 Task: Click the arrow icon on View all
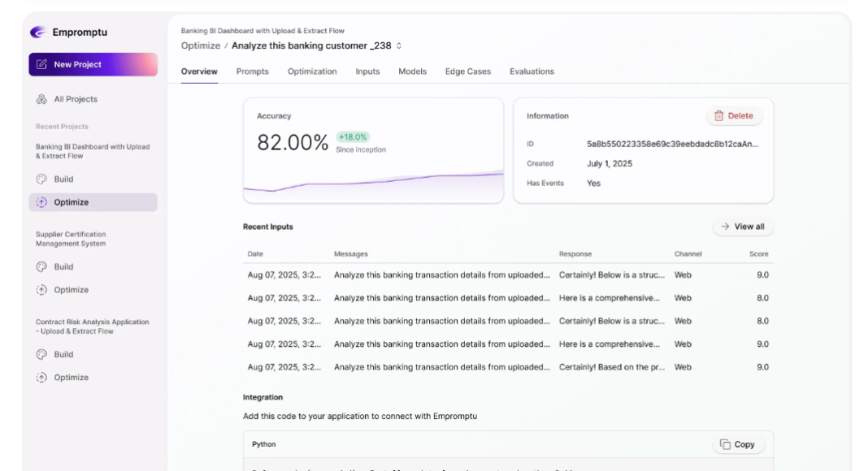pos(725,227)
